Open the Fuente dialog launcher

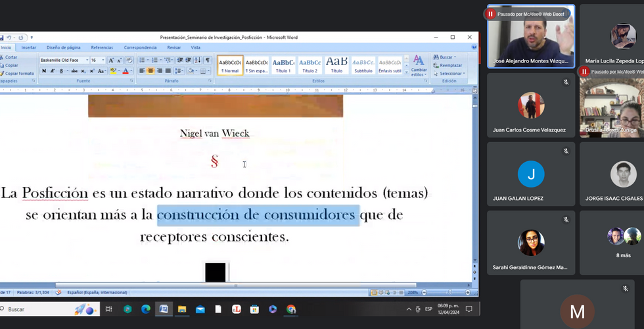(131, 81)
